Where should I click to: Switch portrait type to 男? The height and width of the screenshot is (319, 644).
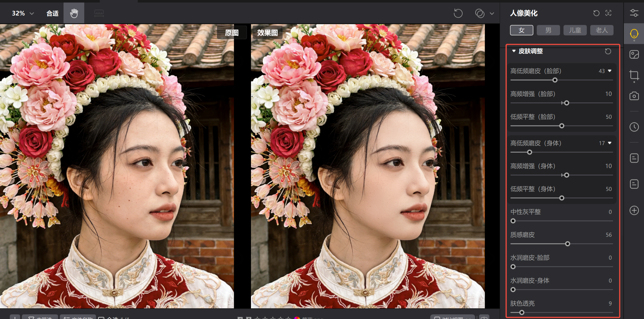tap(548, 30)
